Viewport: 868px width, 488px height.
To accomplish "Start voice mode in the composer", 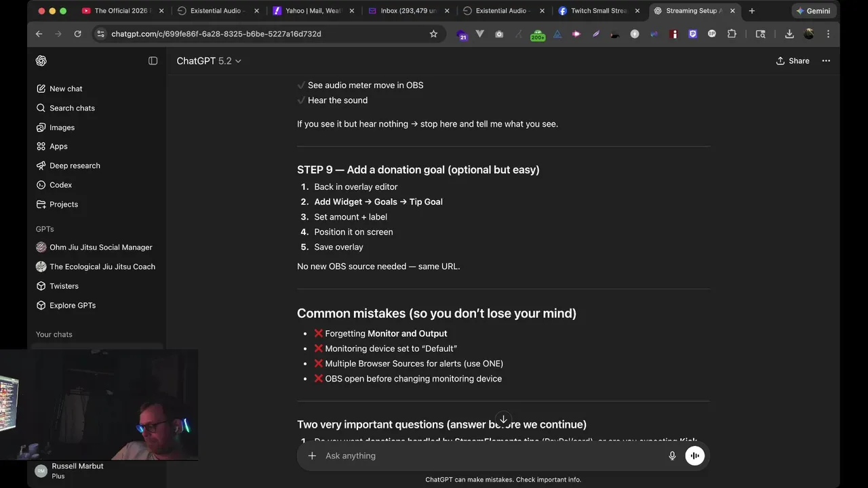I will click(x=694, y=456).
